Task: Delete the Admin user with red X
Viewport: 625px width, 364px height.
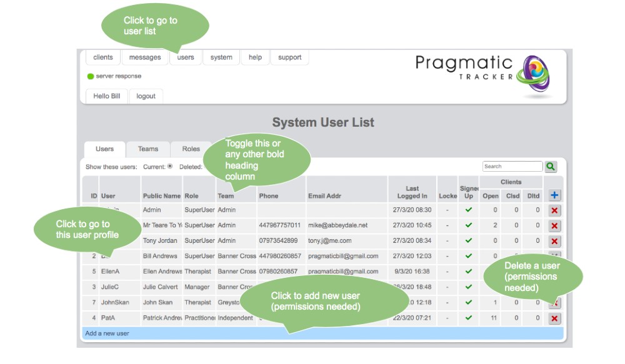Action: click(x=554, y=211)
